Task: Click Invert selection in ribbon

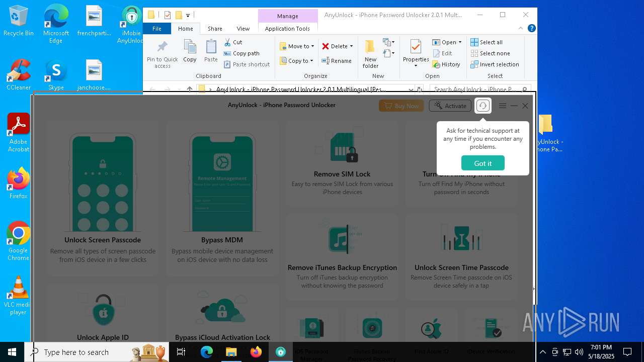Action: click(495, 64)
